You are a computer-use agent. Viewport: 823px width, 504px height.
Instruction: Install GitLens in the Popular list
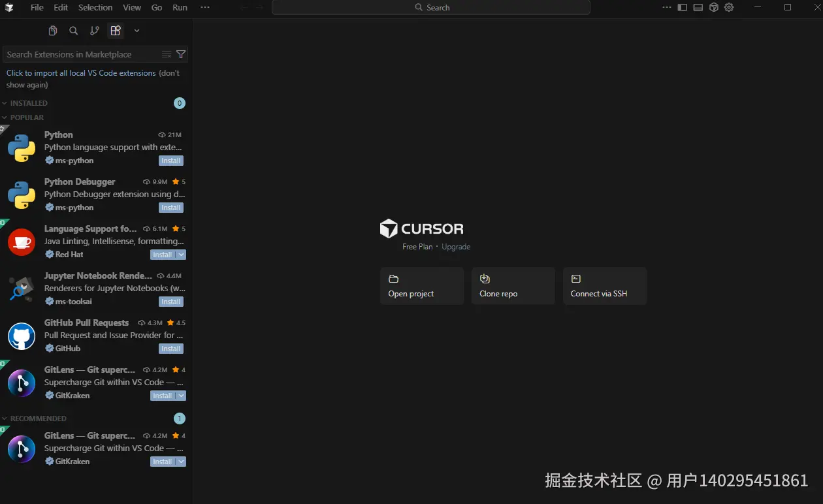(163, 396)
